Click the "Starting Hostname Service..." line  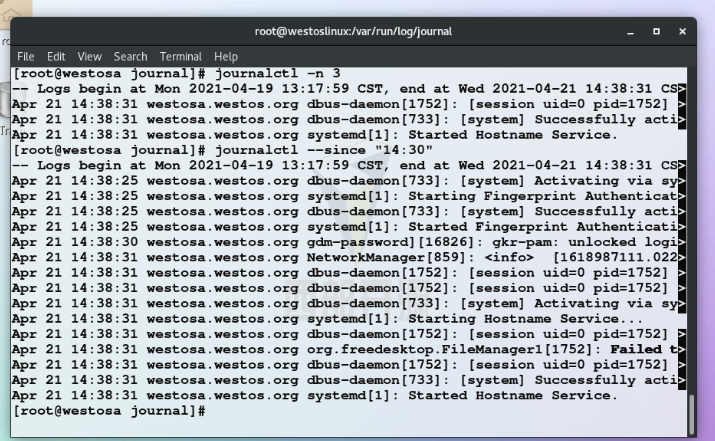coord(327,319)
